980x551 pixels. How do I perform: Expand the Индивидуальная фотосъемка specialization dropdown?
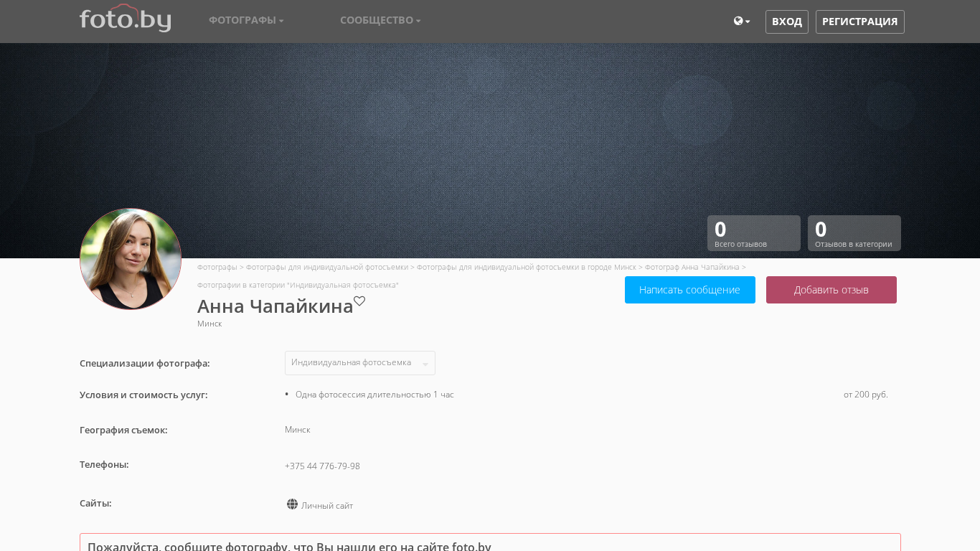pyautogui.click(x=359, y=363)
